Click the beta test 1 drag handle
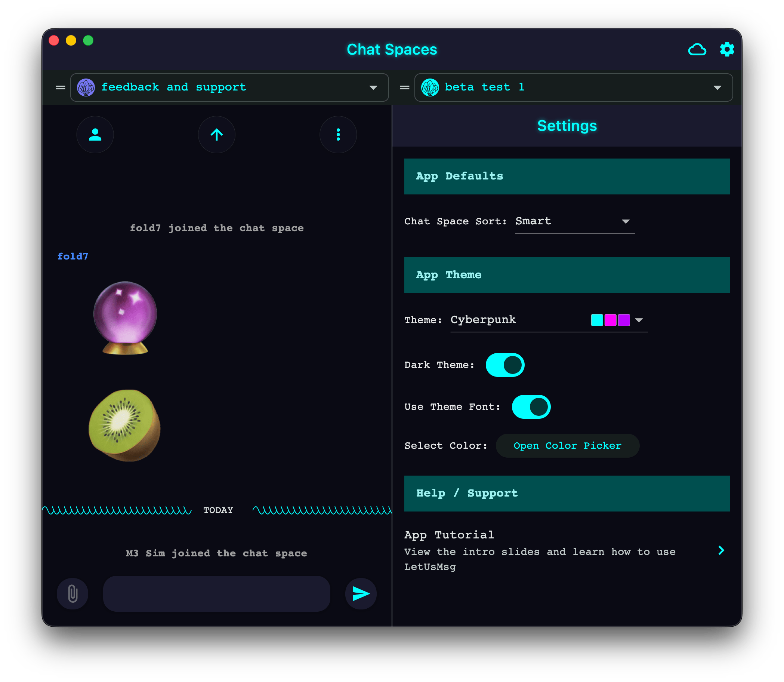The width and height of the screenshot is (784, 682). point(404,87)
